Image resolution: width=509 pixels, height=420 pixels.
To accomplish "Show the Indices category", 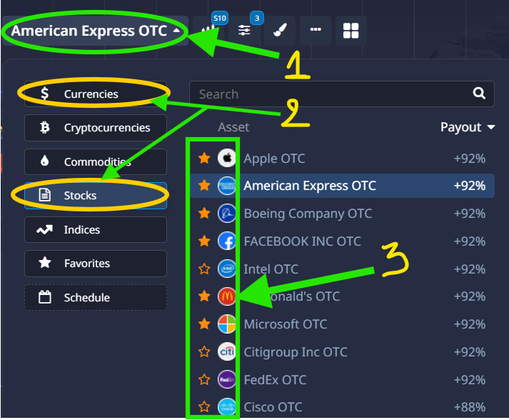I will [95, 230].
